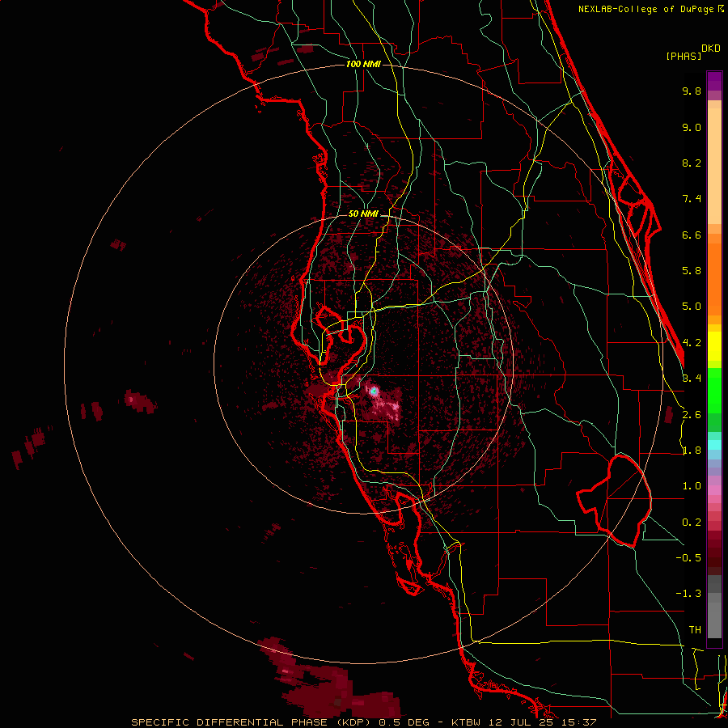Pick the yellow color bar segment
The width and height of the screenshot is (728, 728).
[714, 346]
